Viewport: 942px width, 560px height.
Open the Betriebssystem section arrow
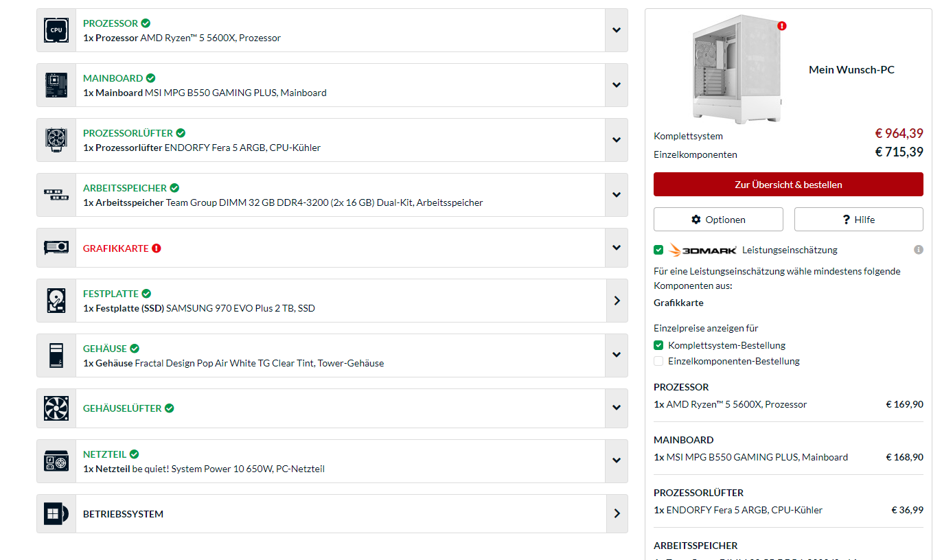pyautogui.click(x=617, y=514)
